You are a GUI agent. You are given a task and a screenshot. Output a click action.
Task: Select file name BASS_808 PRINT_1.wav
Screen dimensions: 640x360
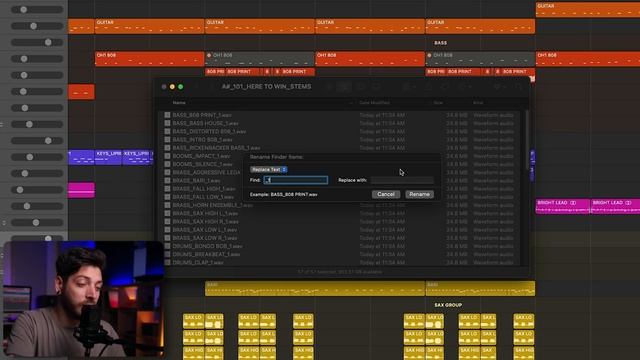(202, 115)
